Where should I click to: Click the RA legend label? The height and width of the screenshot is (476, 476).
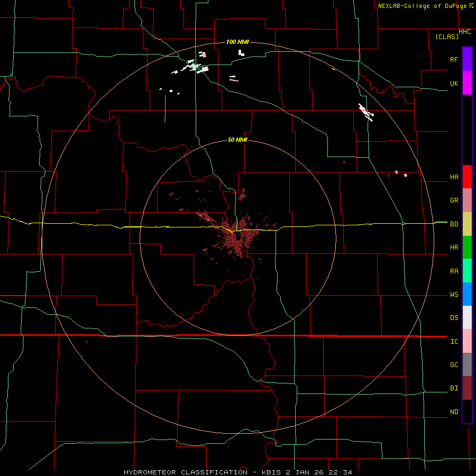click(454, 271)
